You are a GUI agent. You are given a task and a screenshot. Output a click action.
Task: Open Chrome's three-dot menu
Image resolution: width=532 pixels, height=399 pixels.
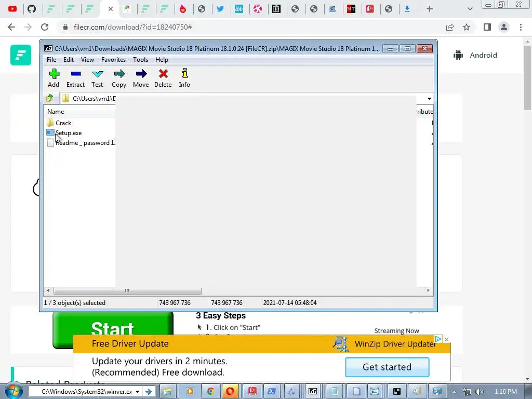click(x=521, y=27)
